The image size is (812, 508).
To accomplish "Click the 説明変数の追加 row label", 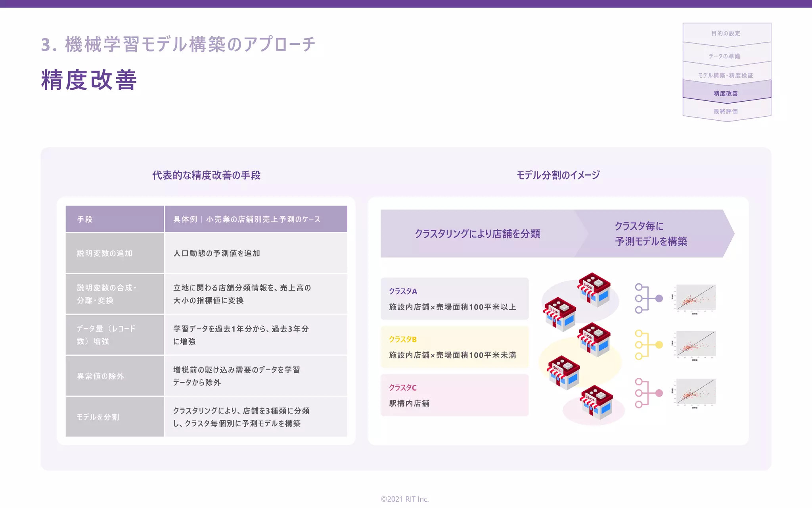I will [x=115, y=253].
